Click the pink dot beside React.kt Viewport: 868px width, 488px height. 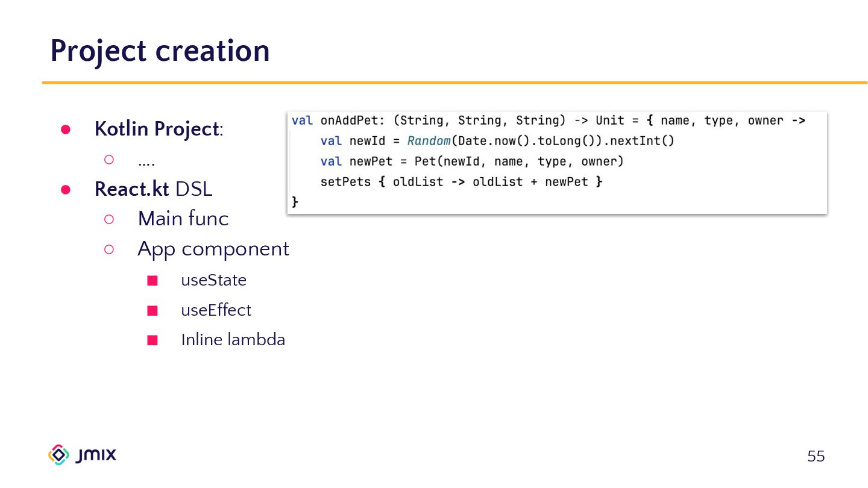(x=66, y=190)
